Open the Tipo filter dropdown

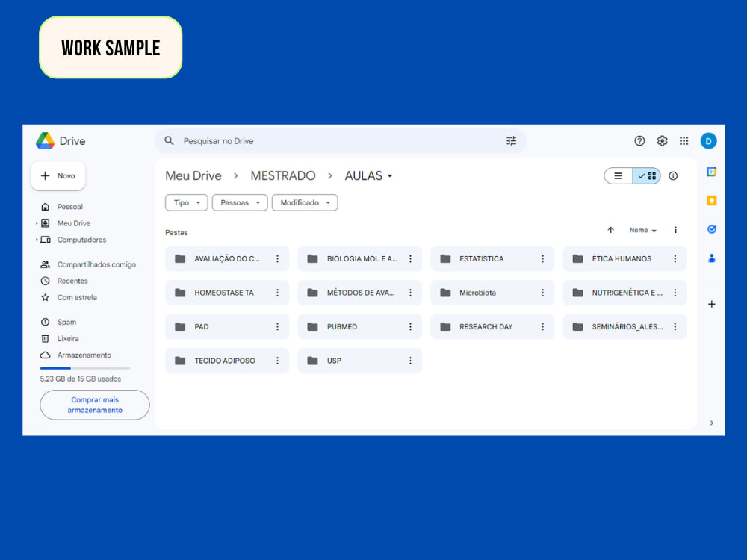pos(186,203)
